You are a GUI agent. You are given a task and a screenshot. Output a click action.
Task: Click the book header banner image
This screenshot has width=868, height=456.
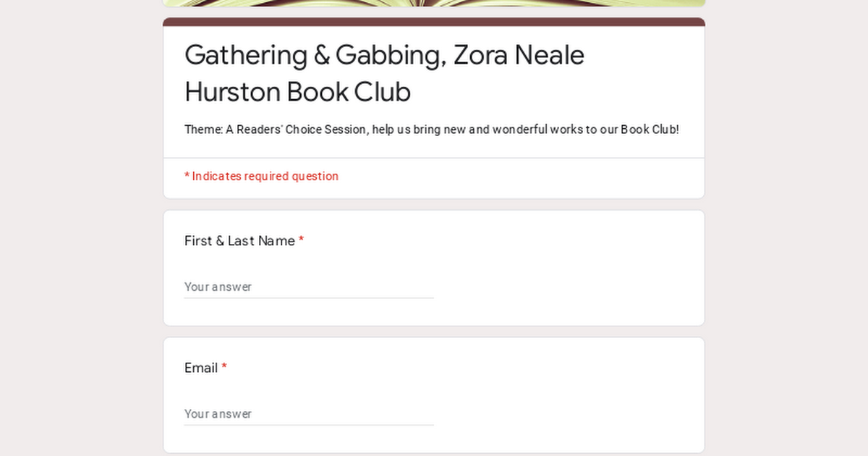[x=434, y=4]
